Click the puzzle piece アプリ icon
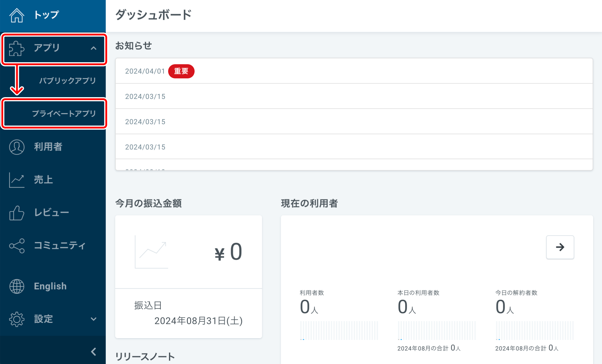Image resolution: width=602 pixels, height=364 pixels. (16, 48)
